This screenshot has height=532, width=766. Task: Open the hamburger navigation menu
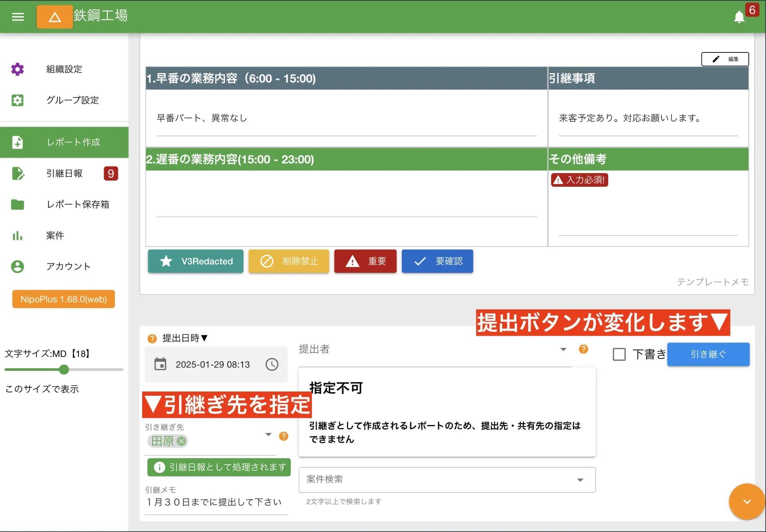18,17
